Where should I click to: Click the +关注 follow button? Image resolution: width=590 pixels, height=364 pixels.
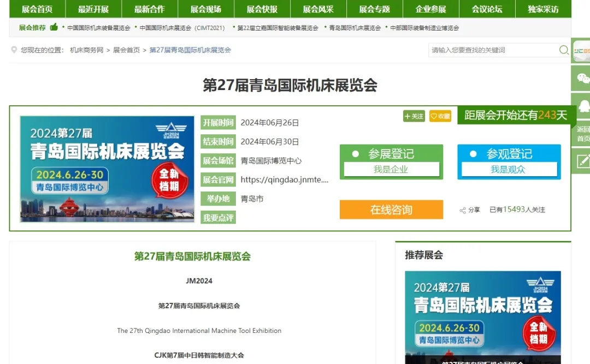click(x=414, y=116)
